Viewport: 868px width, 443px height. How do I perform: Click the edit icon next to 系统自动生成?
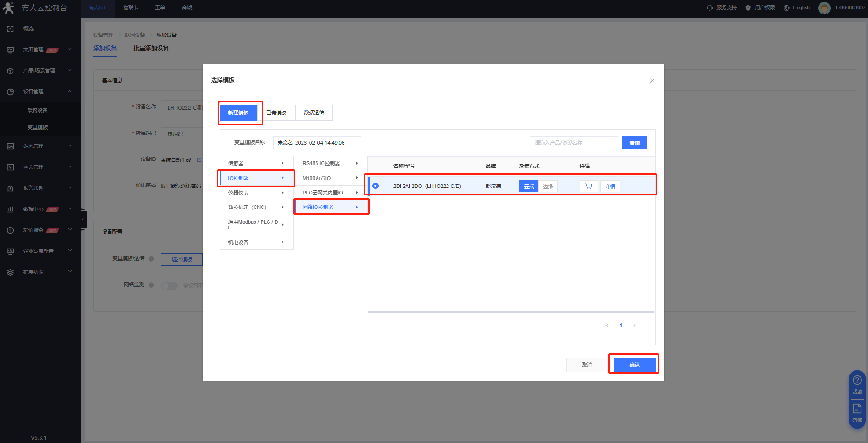(199, 160)
